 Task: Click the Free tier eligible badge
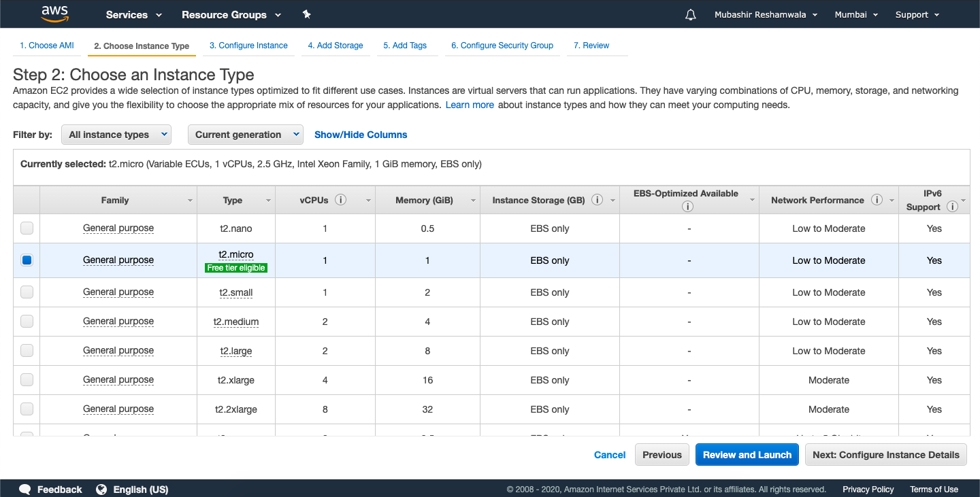236,268
